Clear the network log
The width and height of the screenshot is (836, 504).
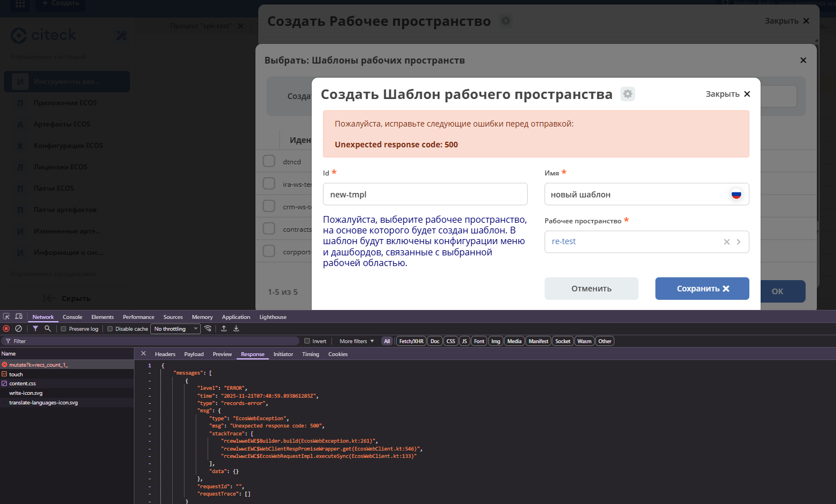(x=19, y=328)
